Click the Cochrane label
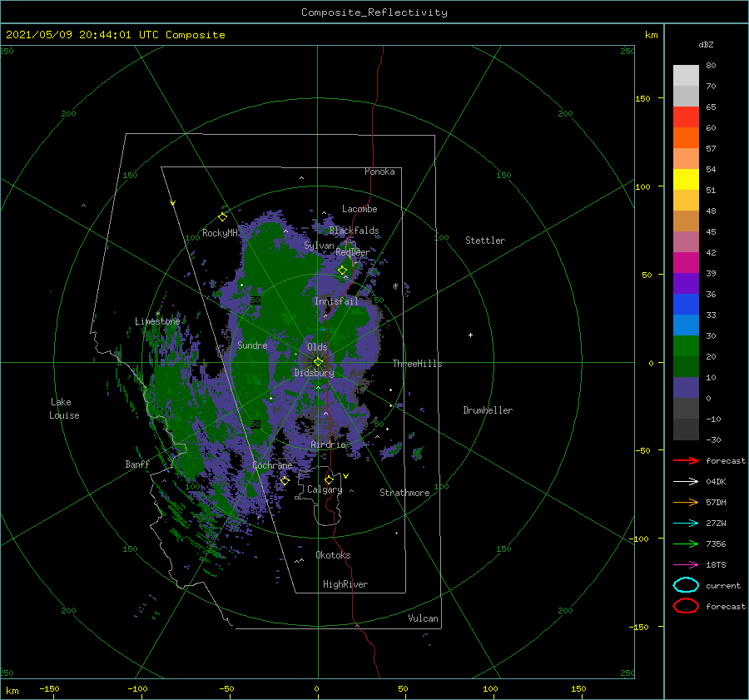749x700 pixels. coord(272,465)
